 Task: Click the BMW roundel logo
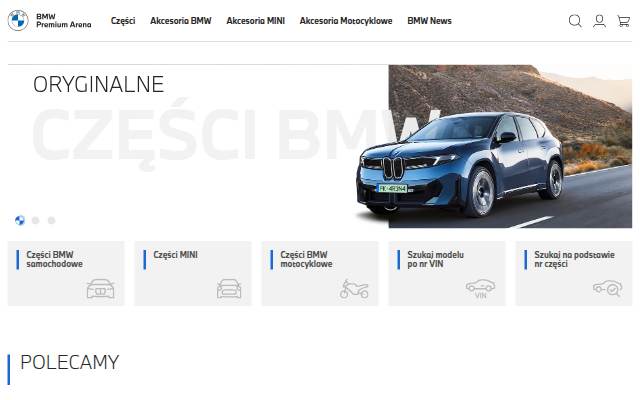coord(18,20)
